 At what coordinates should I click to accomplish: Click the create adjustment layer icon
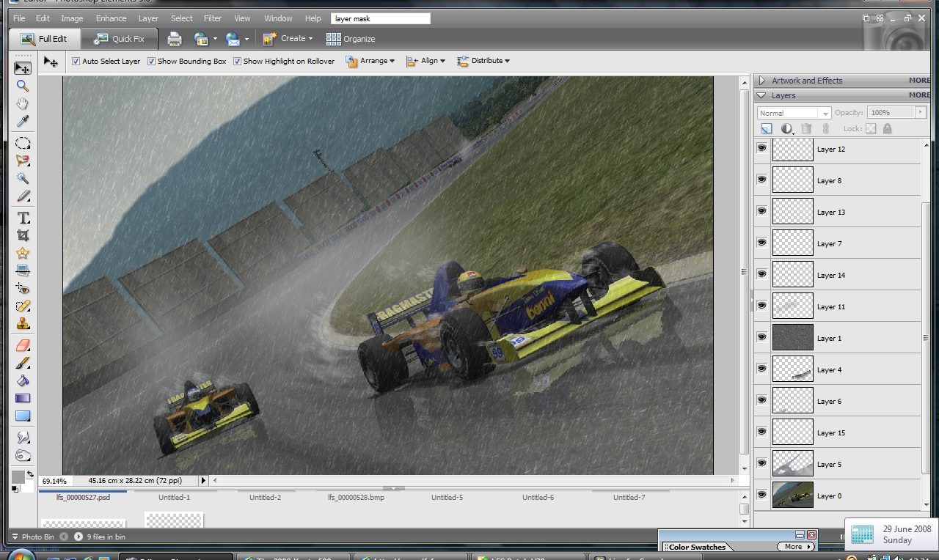point(787,129)
